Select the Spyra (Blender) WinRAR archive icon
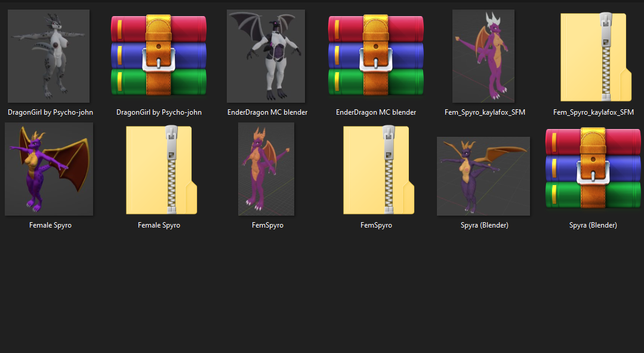 [593, 168]
